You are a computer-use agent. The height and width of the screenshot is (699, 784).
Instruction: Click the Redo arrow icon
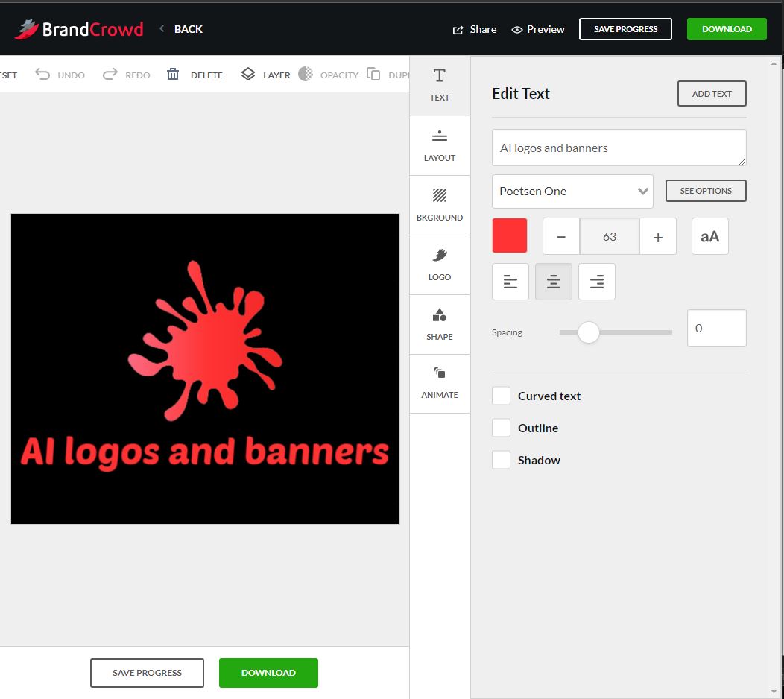(110, 74)
